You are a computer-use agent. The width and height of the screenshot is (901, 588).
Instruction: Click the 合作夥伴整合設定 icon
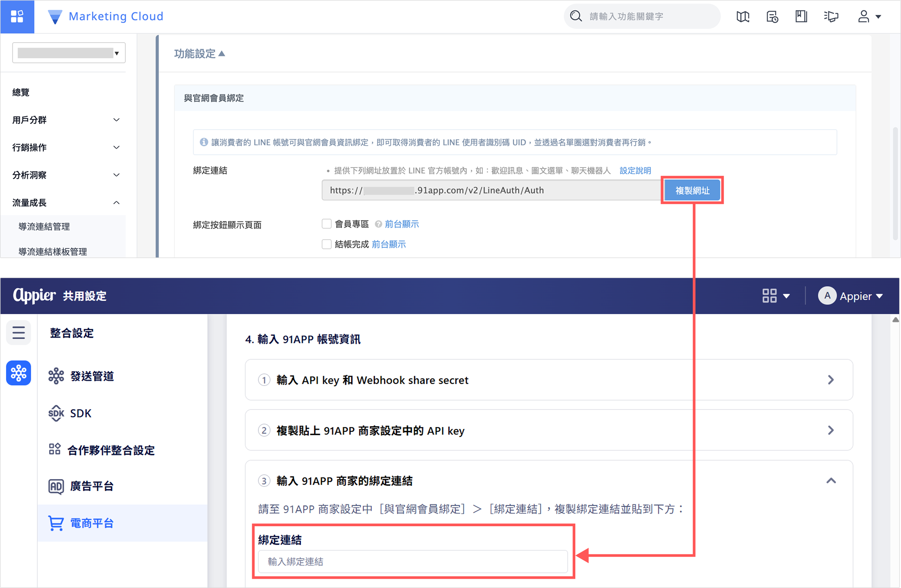pyautogui.click(x=55, y=449)
